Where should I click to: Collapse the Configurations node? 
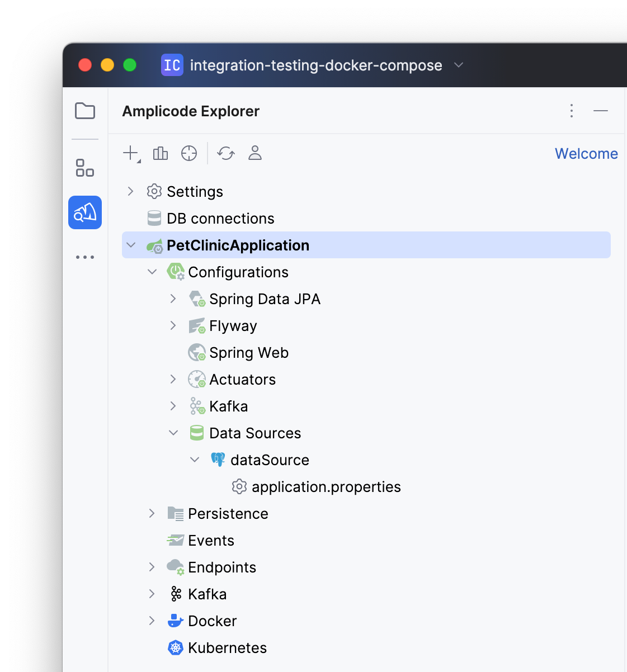152,272
